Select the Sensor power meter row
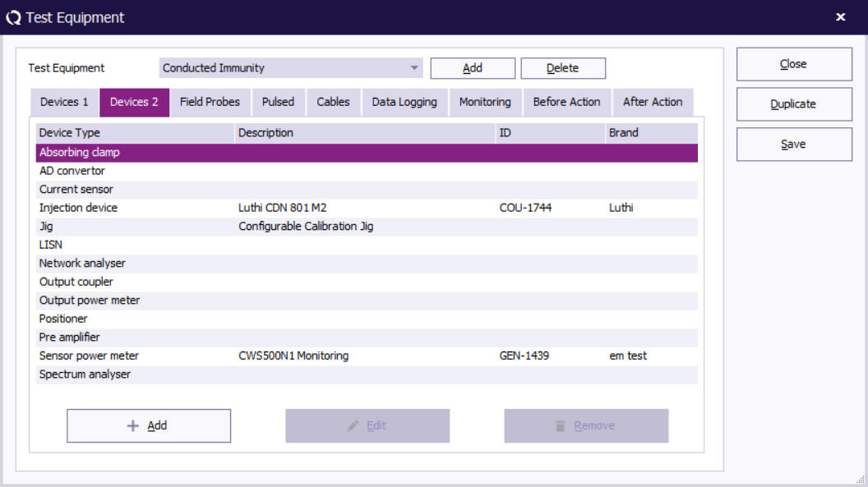Image resolution: width=868 pixels, height=487 pixels. tap(367, 356)
